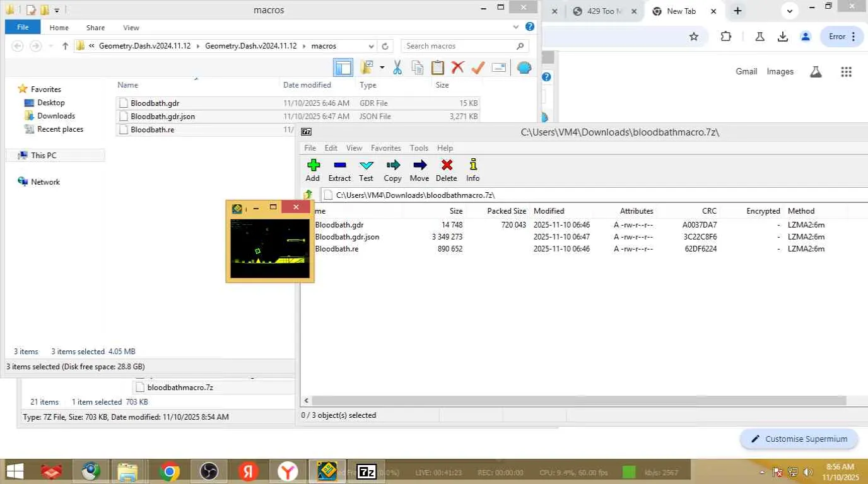Open the Images link
868x484 pixels.
coord(780,72)
